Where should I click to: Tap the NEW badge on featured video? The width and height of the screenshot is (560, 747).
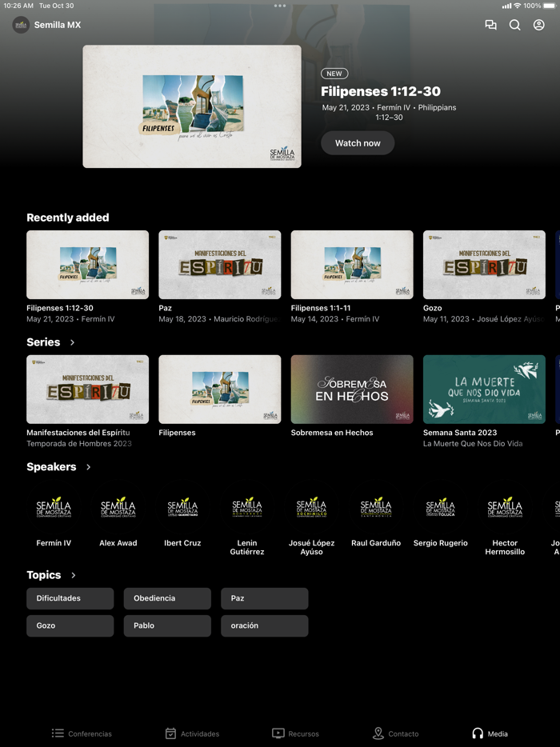pyautogui.click(x=334, y=74)
